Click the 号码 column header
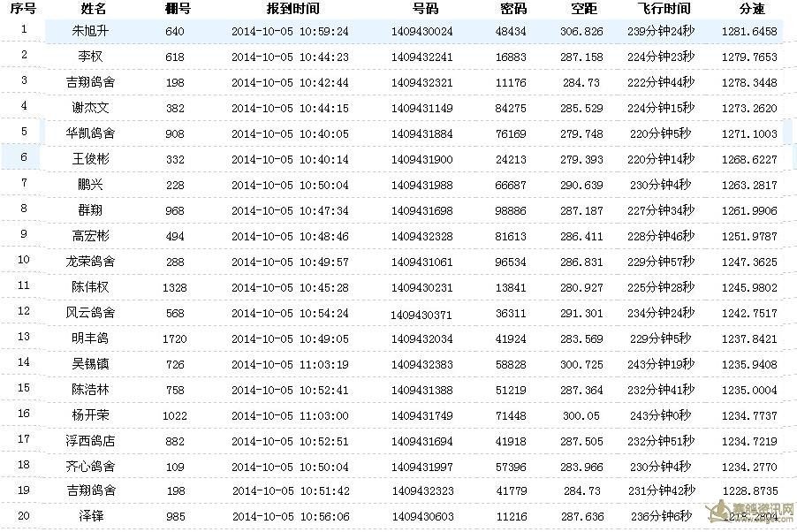The width and height of the screenshot is (797, 532). point(424,9)
